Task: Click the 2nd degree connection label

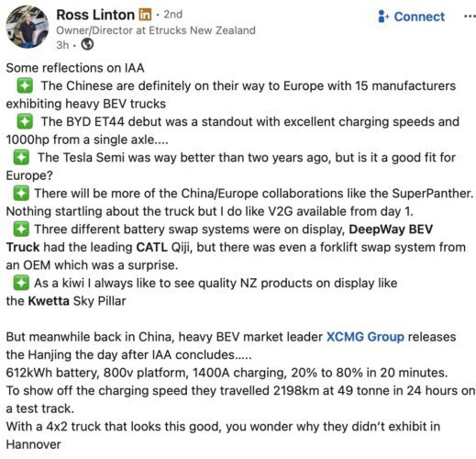Action: 173,15
